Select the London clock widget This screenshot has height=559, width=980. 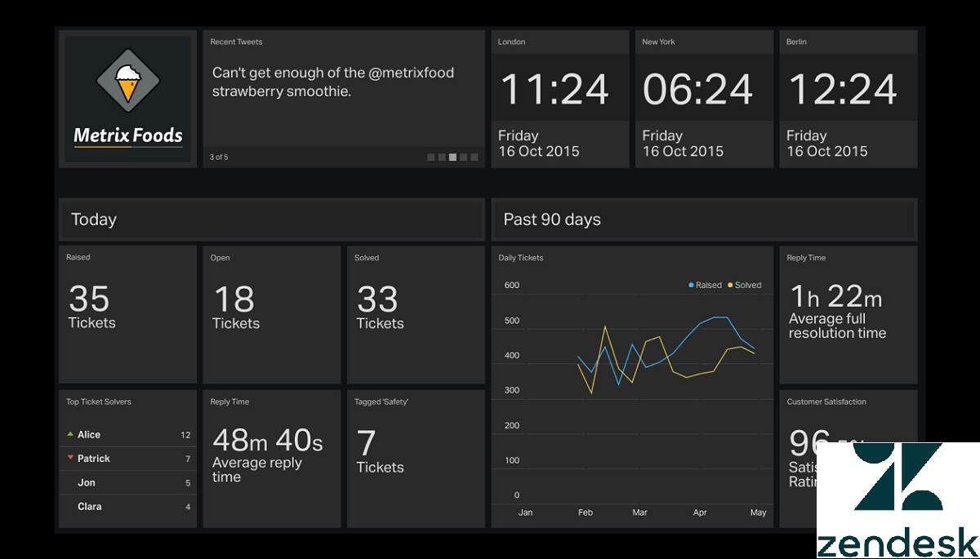[560, 100]
